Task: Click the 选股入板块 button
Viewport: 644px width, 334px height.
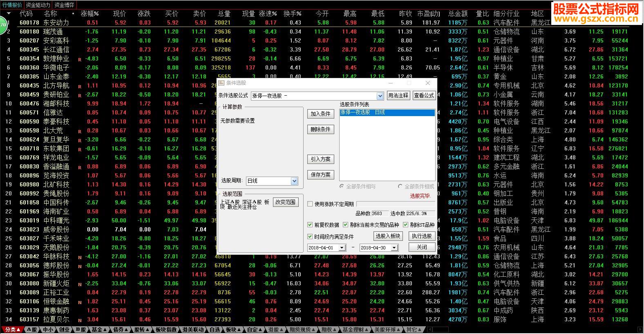Action: 388,236
